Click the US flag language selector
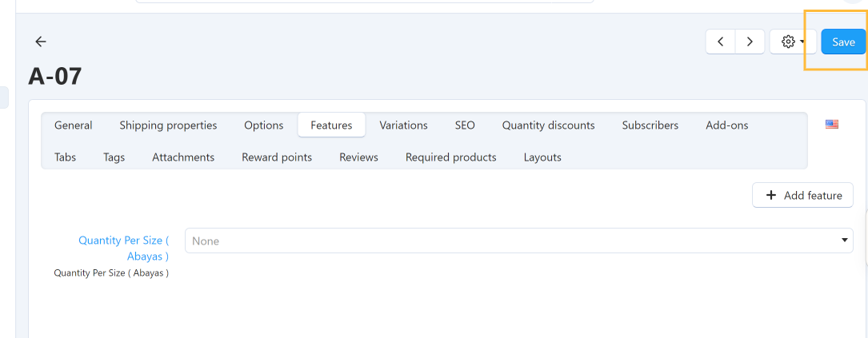The height and width of the screenshot is (338, 868). point(831,125)
